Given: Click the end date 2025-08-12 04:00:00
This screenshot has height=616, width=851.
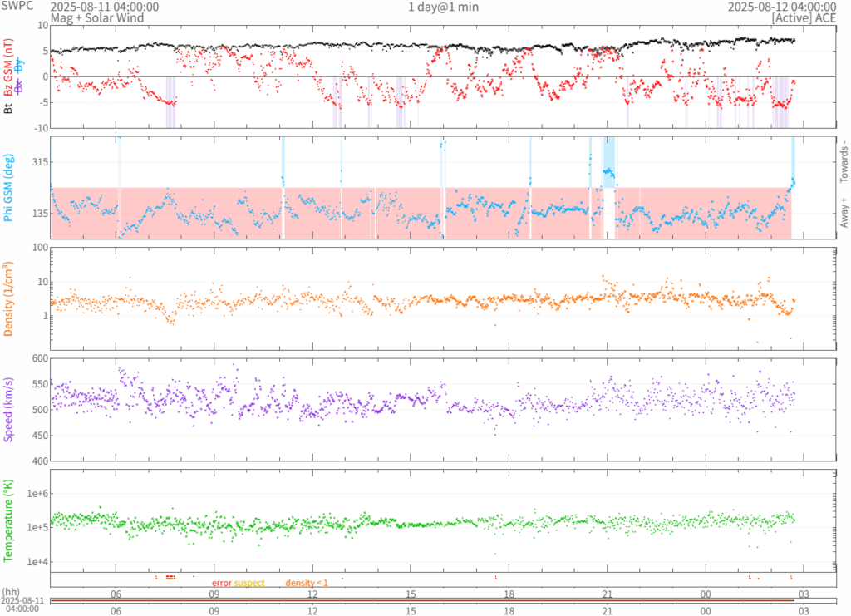Looking at the screenshot, I should [781, 7].
